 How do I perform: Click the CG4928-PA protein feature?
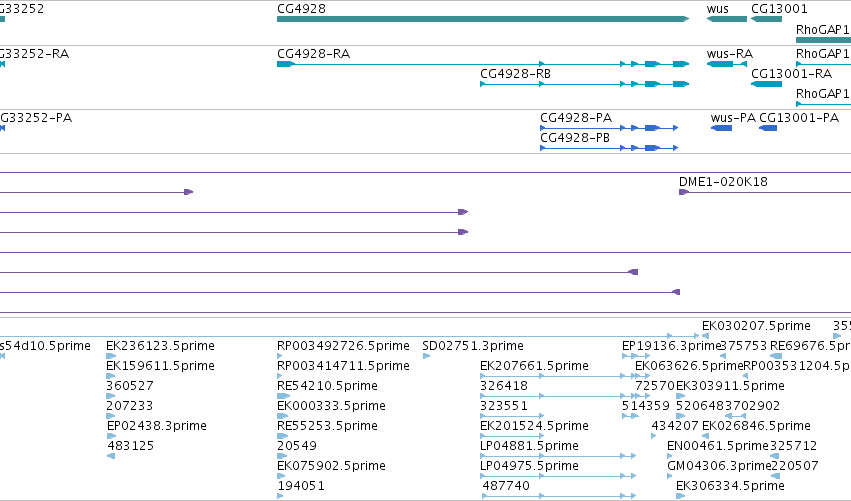coord(609,128)
